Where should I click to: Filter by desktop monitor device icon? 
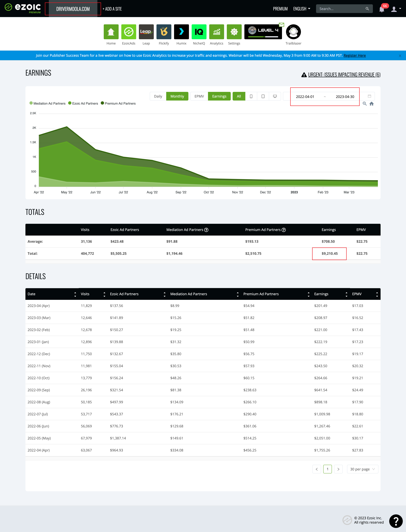(275, 96)
